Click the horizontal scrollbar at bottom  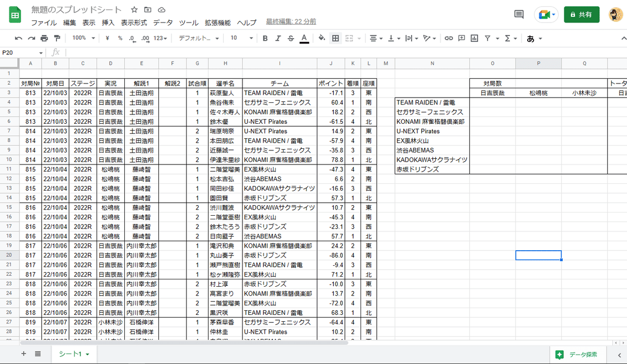pyautogui.click(x=183, y=343)
